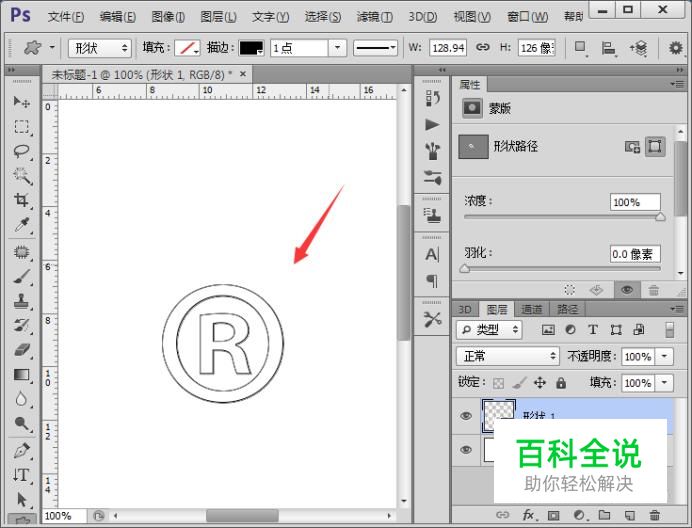Toggle width-height link constraint icon
Screen dimensions: 692x528
pyautogui.click(x=483, y=47)
